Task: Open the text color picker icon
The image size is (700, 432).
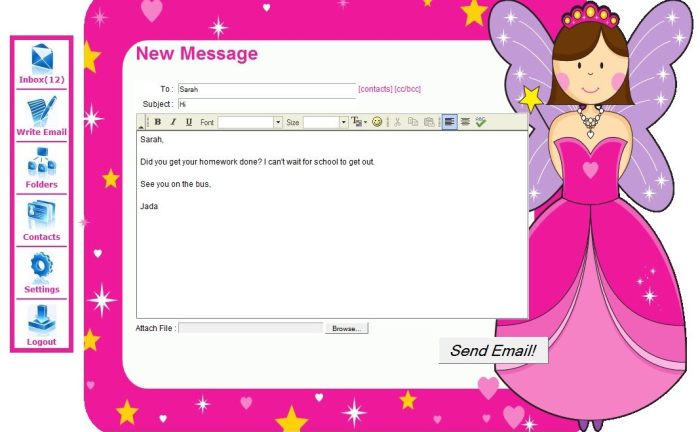Action: pos(358,122)
